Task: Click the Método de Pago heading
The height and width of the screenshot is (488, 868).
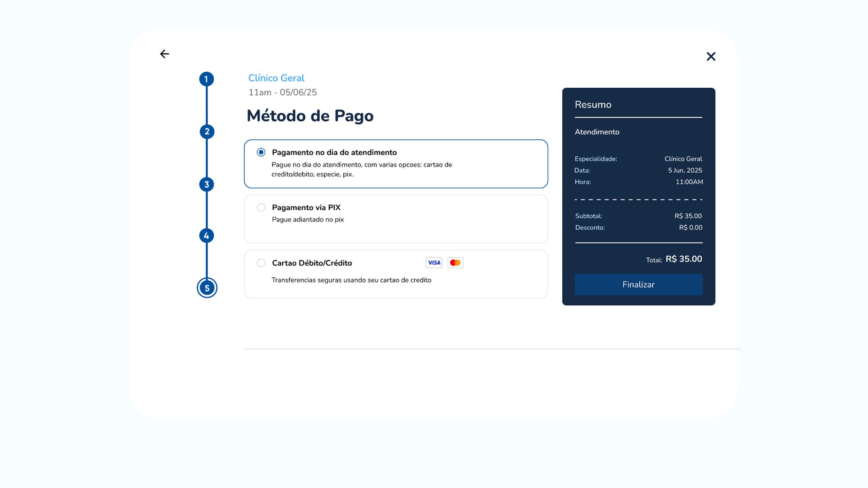Action: coord(310,115)
